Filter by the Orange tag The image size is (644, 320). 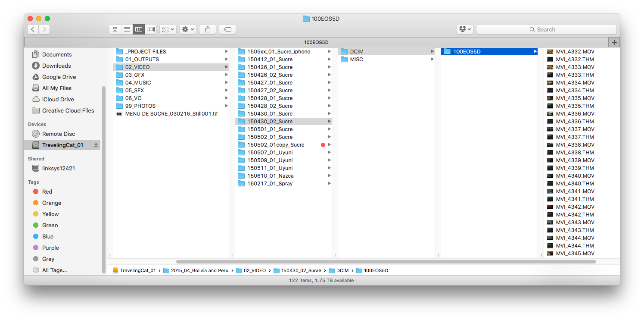[52, 203]
